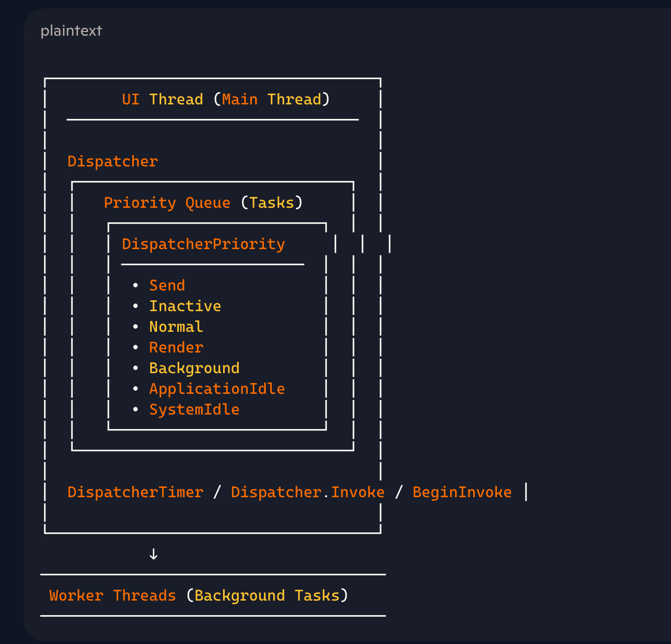Click the "plaintext" code block label

pyautogui.click(x=71, y=31)
